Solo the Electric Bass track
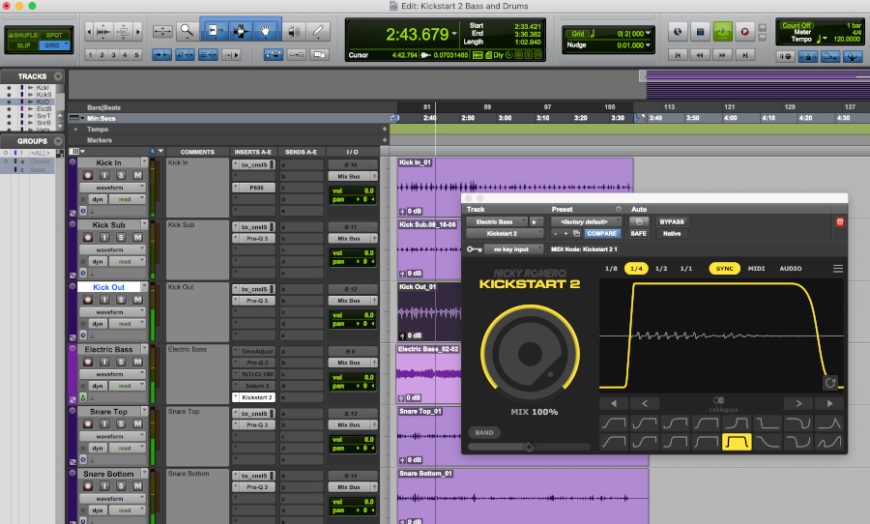Viewport: 870px width, 524px height. pos(121,362)
